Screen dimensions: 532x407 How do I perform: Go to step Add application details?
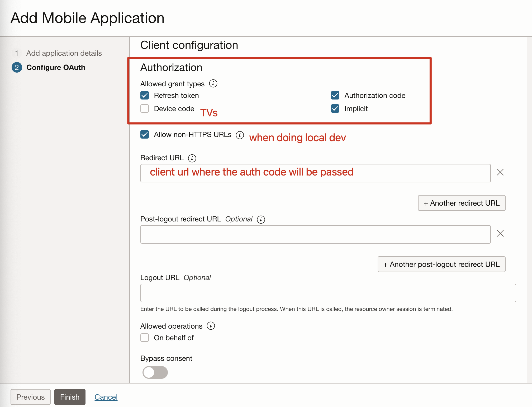pyautogui.click(x=64, y=53)
